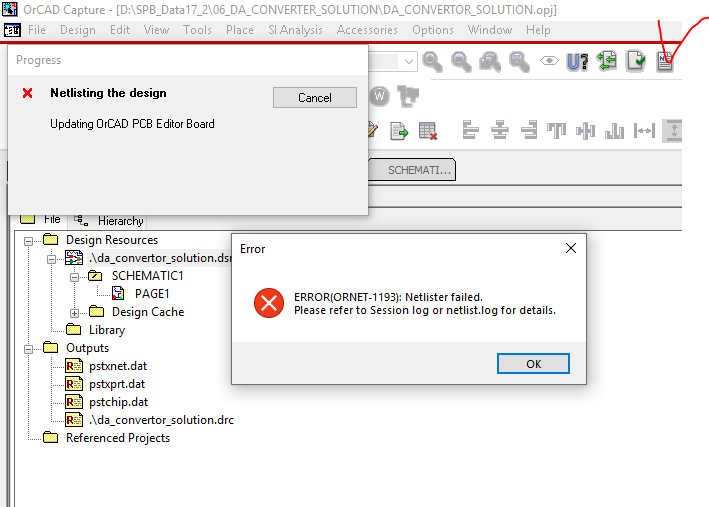Click the Zoom to Region icon
Viewport: 709px width, 507px height.
[490, 62]
